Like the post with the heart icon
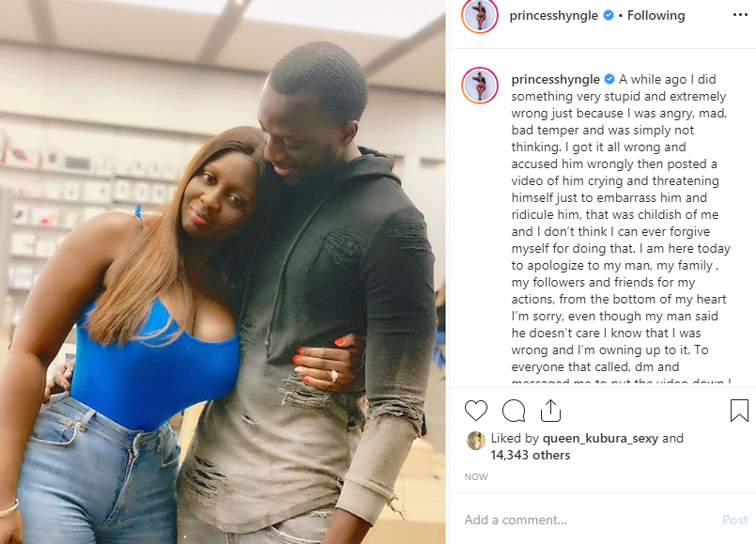 [476, 411]
